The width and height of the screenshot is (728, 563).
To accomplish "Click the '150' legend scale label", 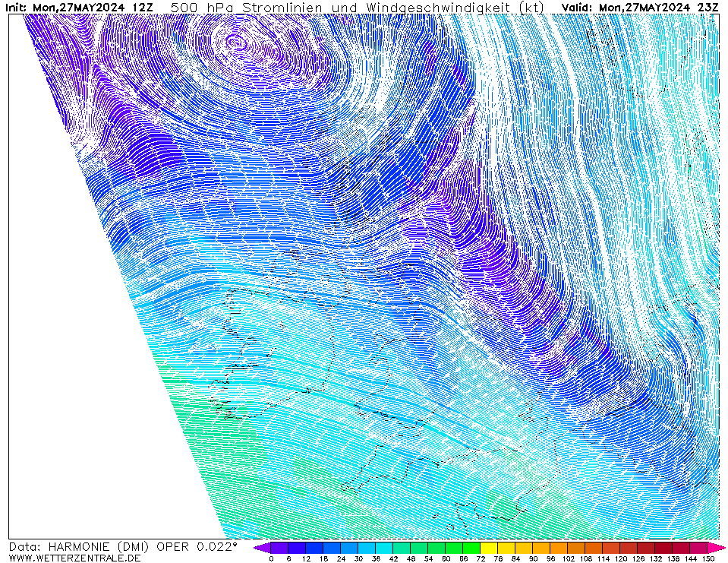I will tap(708, 558).
